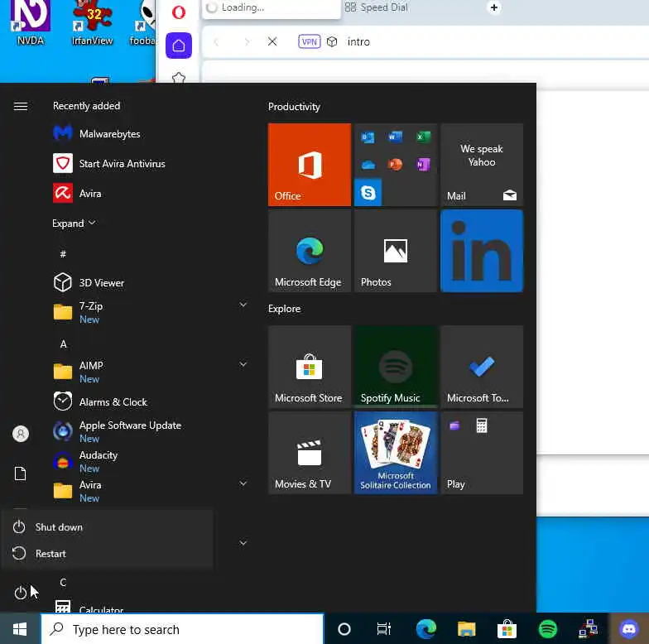This screenshot has height=644, width=649.
Task: Open Spotify Music tile
Action: 396,367
